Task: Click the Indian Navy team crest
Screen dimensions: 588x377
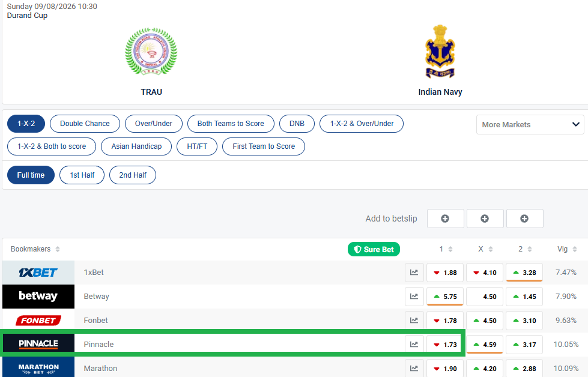Action: [x=440, y=52]
